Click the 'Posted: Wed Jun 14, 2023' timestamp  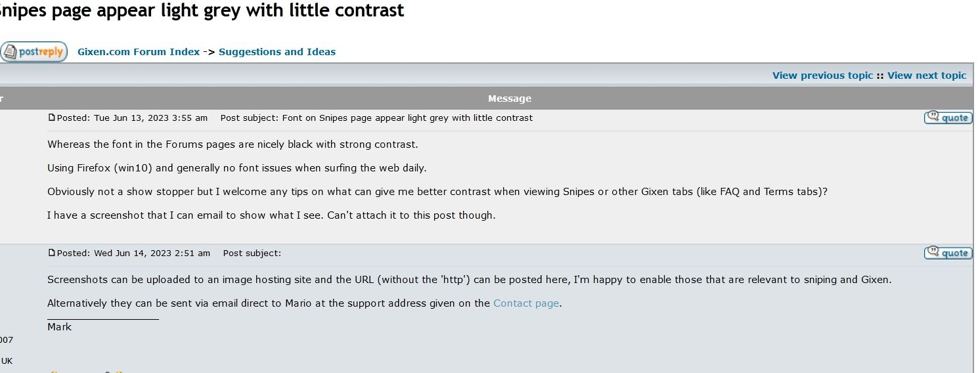pos(133,253)
